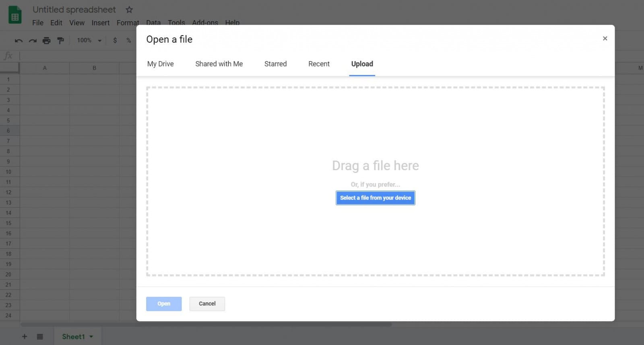Select column A header
This screenshot has height=345, width=644.
tap(45, 68)
